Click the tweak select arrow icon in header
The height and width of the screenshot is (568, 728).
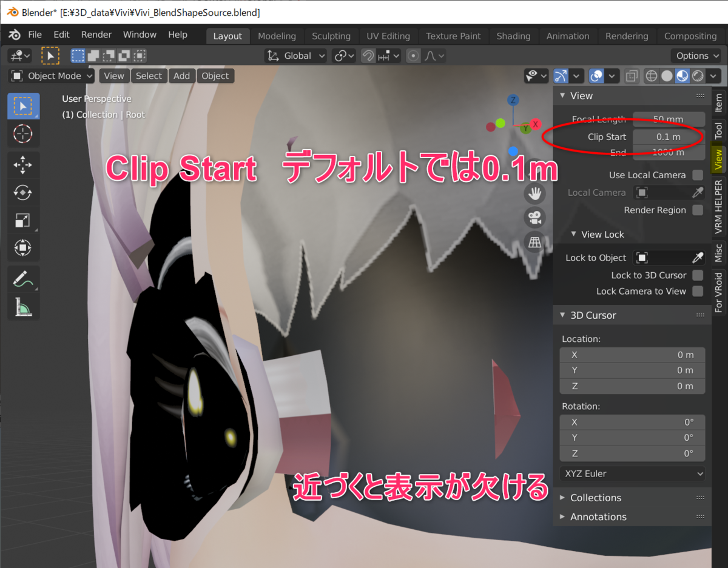coord(50,56)
